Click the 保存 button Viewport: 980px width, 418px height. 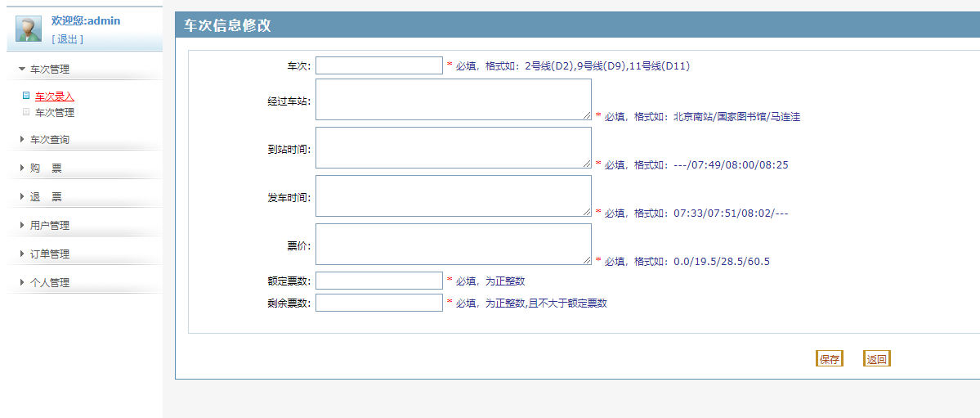coord(830,358)
